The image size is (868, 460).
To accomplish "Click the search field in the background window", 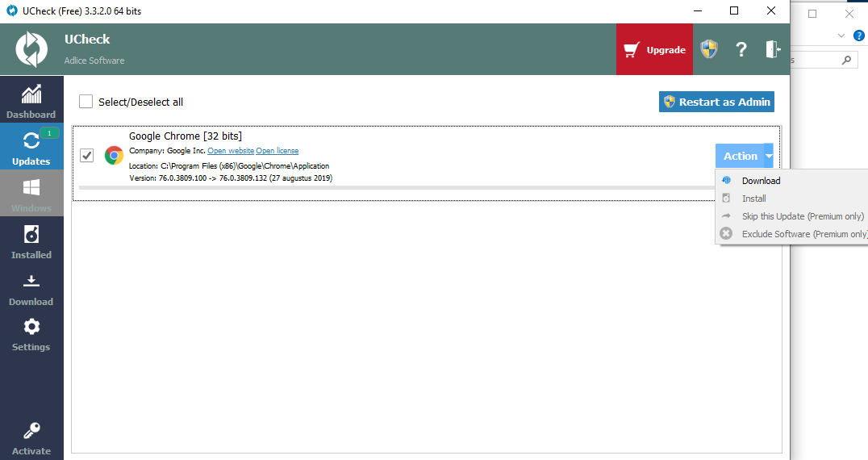I will (824, 60).
